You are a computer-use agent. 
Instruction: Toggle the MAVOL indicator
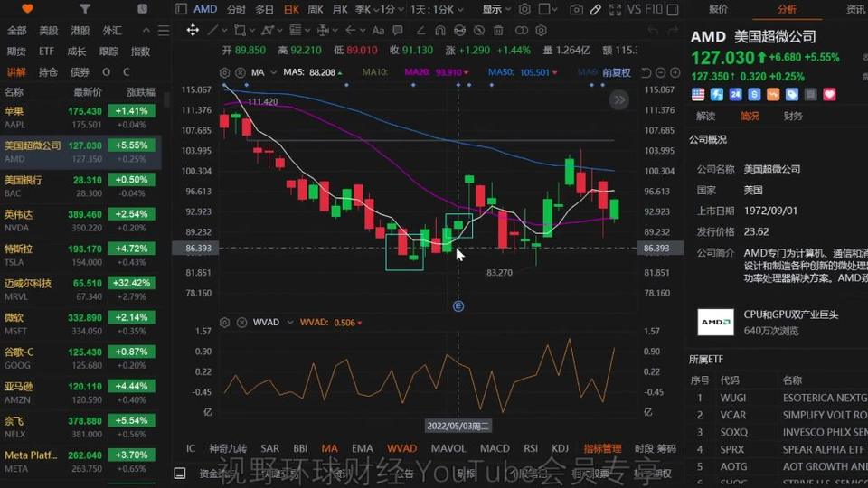[x=448, y=448]
